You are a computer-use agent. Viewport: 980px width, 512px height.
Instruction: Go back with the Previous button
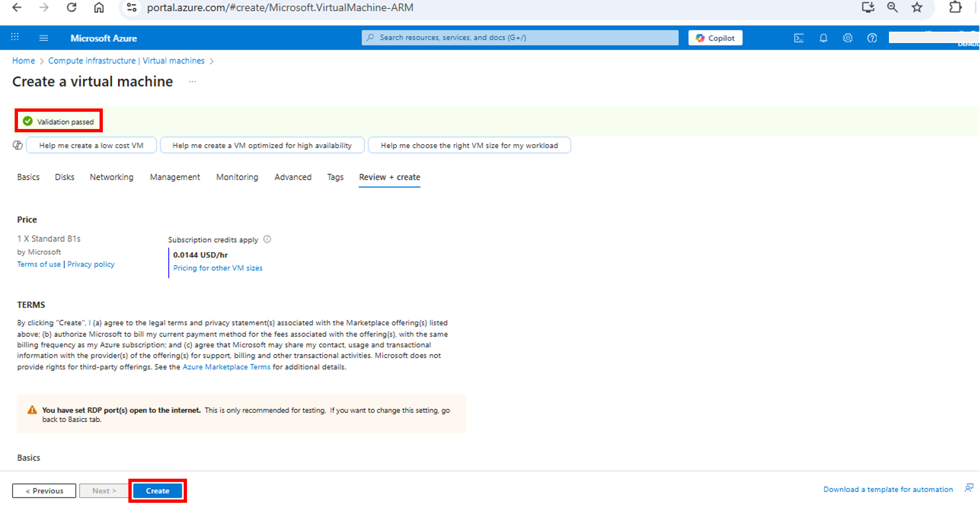[44, 491]
